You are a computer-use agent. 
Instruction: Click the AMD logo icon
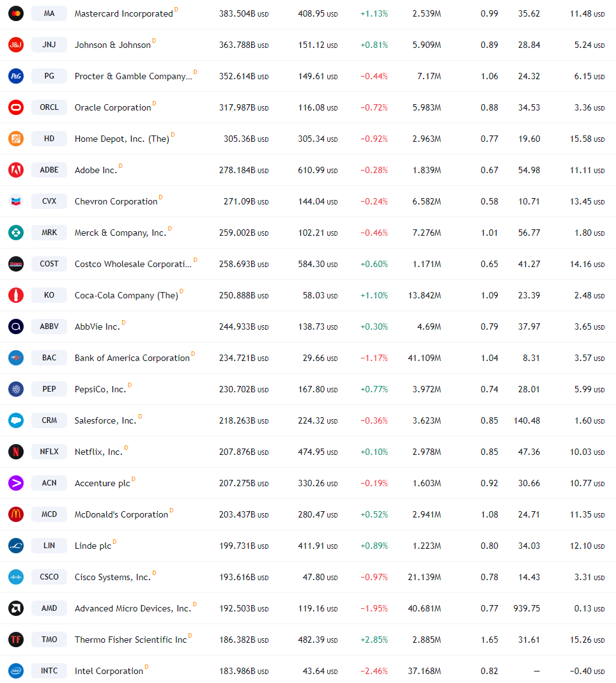coord(16,608)
